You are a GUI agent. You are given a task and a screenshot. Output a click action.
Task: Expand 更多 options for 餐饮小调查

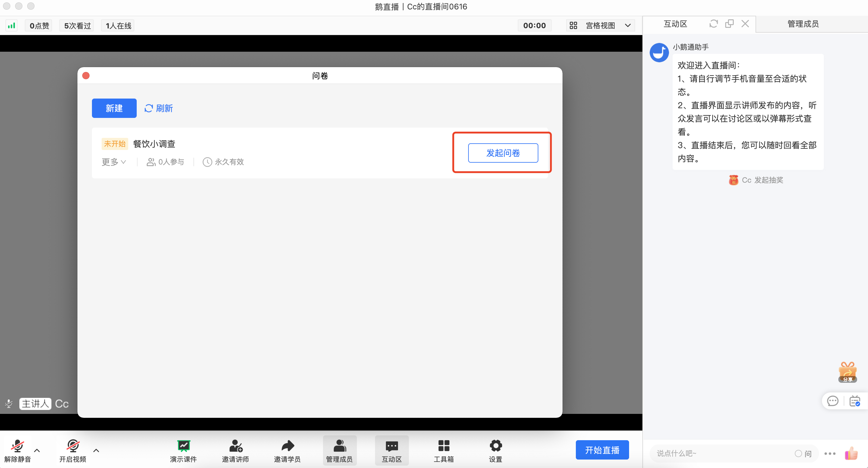coord(114,162)
